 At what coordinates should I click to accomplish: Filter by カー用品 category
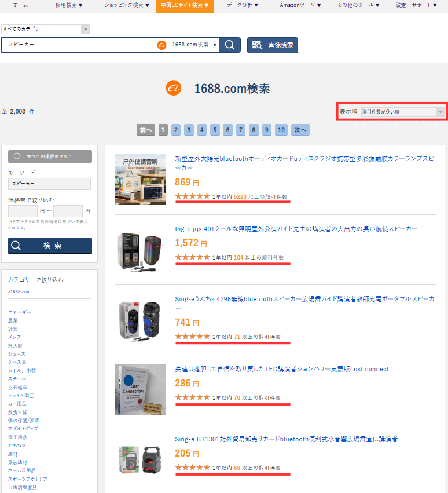(17, 404)
